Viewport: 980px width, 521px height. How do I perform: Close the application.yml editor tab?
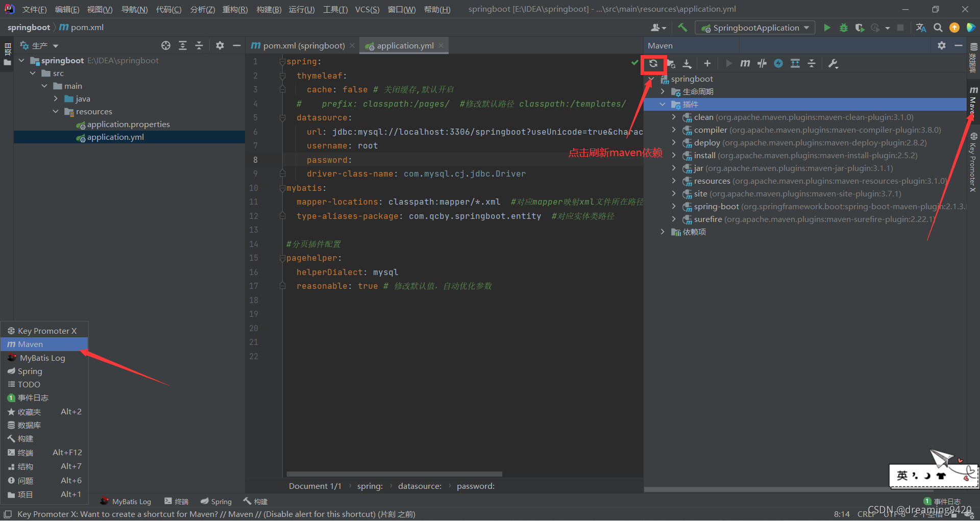(441, 45)
